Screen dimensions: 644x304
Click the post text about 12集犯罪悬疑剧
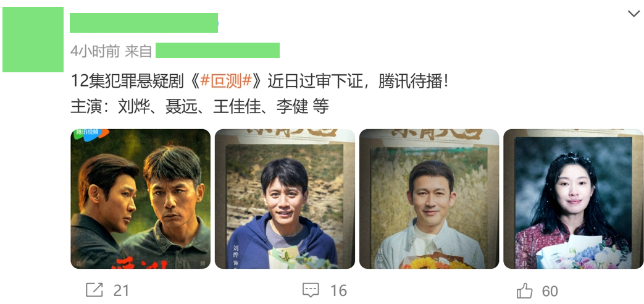pyautogui.click(x=259, y=82)
